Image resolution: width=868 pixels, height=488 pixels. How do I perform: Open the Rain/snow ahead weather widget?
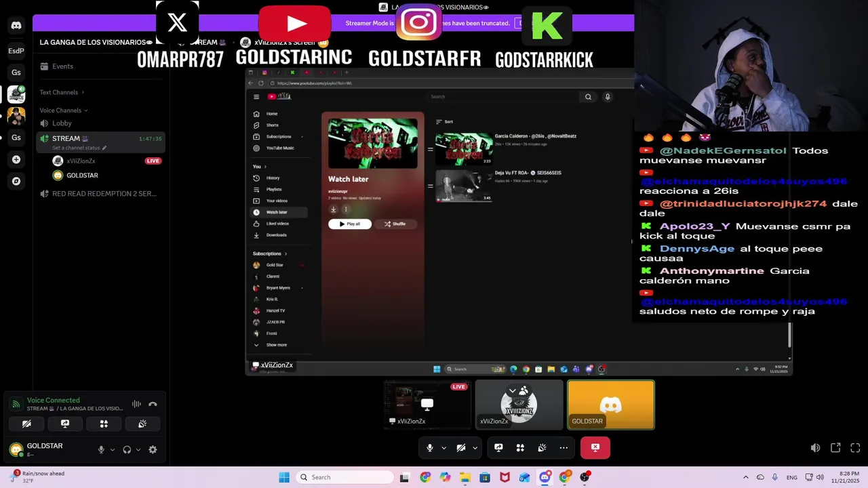[x=37, y=477]
